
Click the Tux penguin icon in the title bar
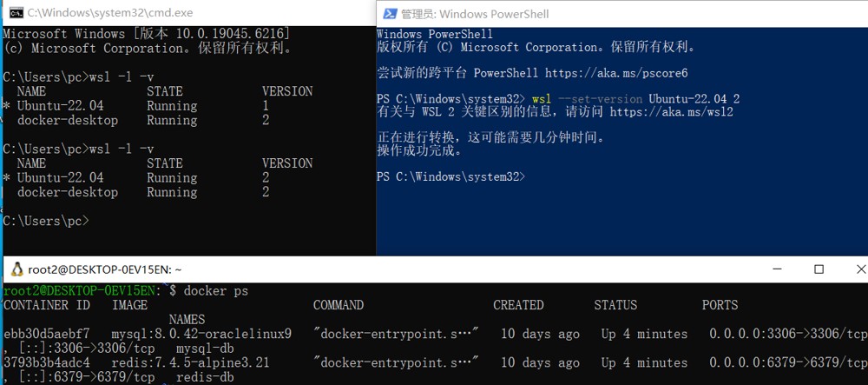pyautogui.click(x=17, y=269)
